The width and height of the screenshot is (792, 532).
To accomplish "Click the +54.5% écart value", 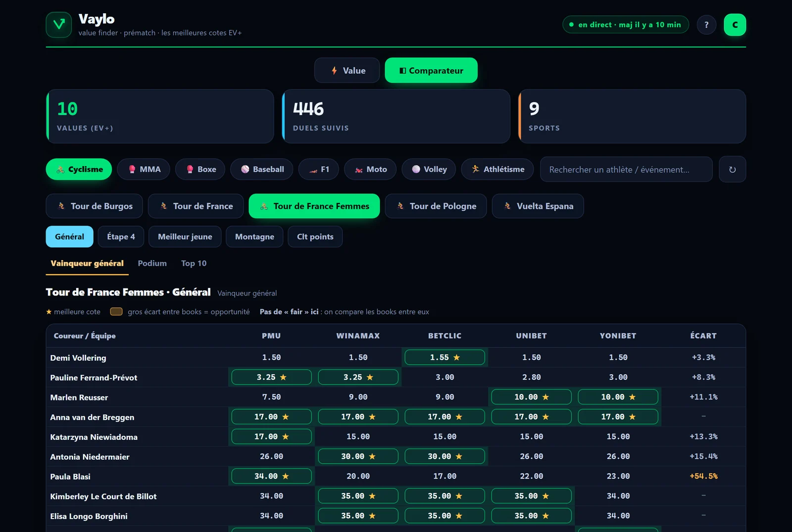I will (703, 476).
